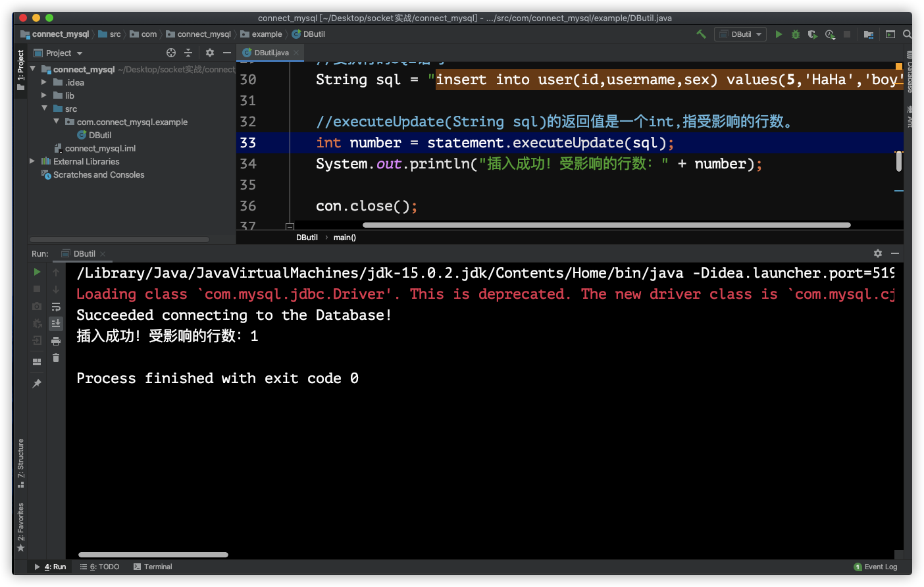Expand External Libraries node
924x587 pixels.
32,161
